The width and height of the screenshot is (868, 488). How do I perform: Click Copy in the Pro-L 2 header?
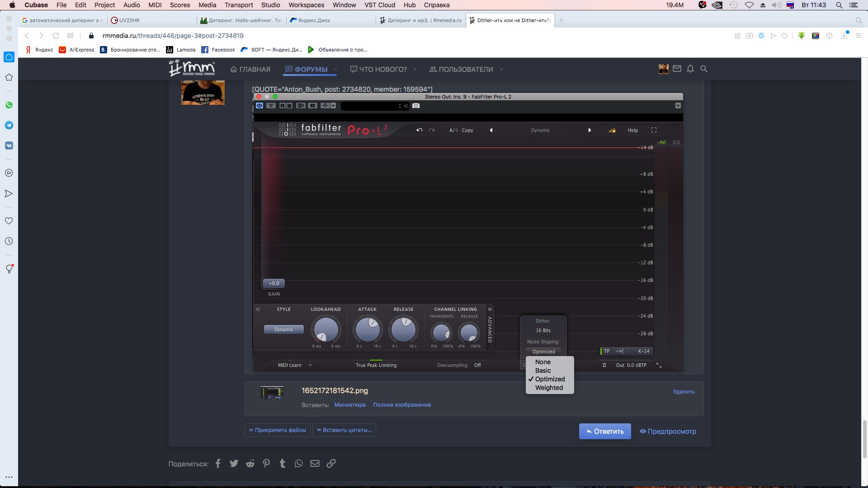(467, 130)
